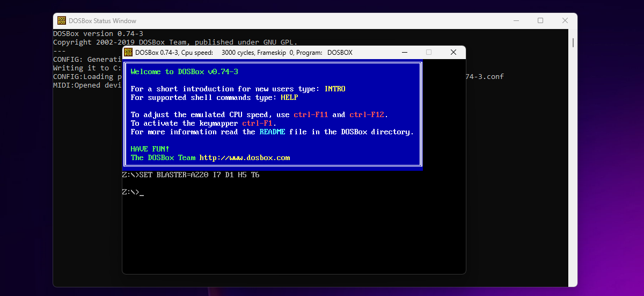Close the DOSBox 0.74-3 emulator window
The height and width of the screenshot is (296, 644).
coord(453,52)
